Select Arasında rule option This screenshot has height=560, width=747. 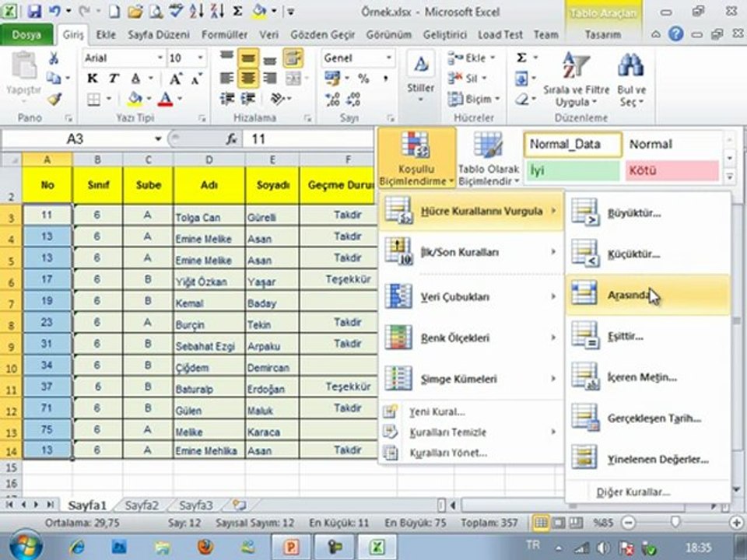(648, 295)
